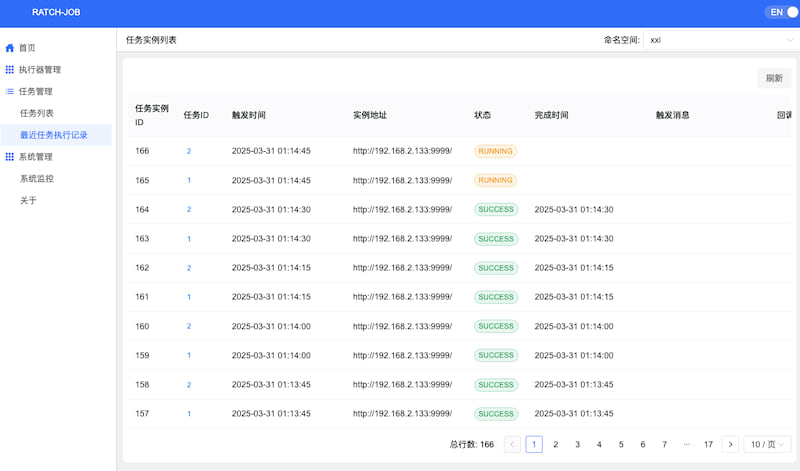Viewport: 800px width, 471px height.
Task: Click SUCCESS status tag in row 164
Action: pyautogui.click(x=496, y=209)
